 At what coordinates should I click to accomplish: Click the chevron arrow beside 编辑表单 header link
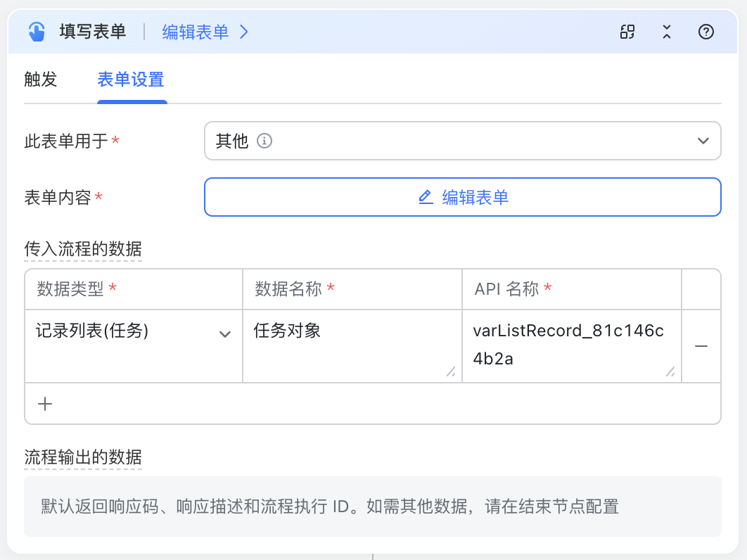point(244,32)
